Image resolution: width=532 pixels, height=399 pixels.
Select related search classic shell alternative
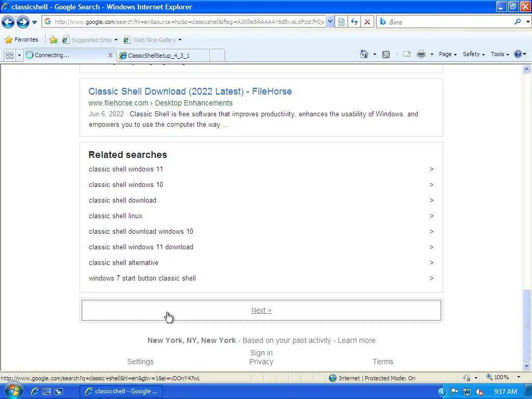point(261,262)
